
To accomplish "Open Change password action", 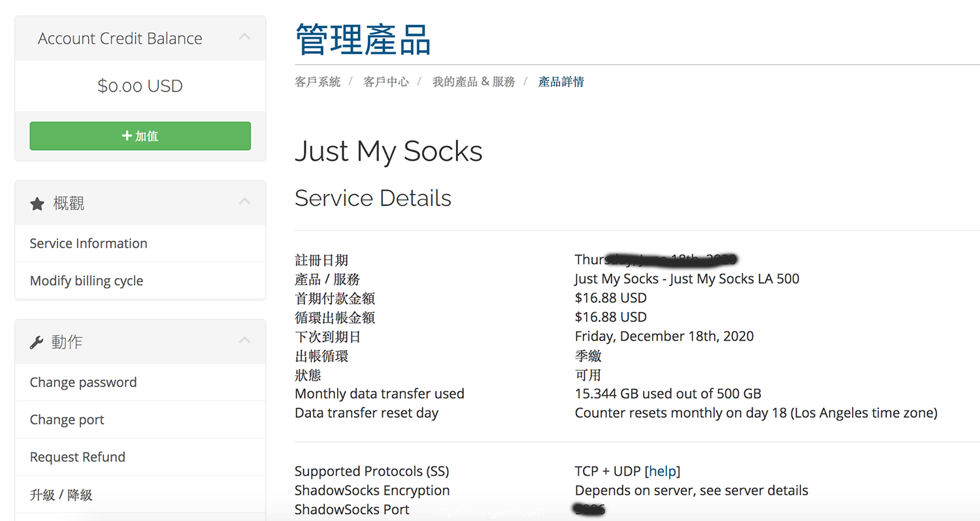I will [83, 383].
